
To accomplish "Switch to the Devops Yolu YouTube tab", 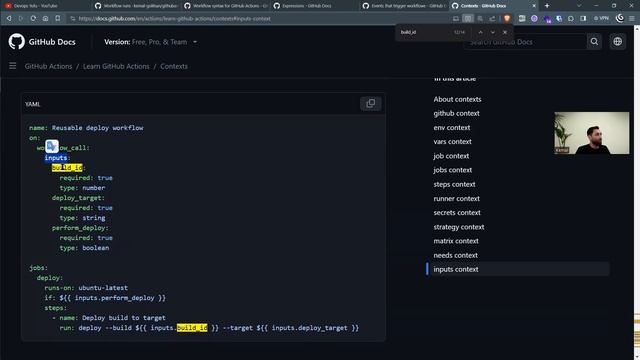I will coord(46,6).
